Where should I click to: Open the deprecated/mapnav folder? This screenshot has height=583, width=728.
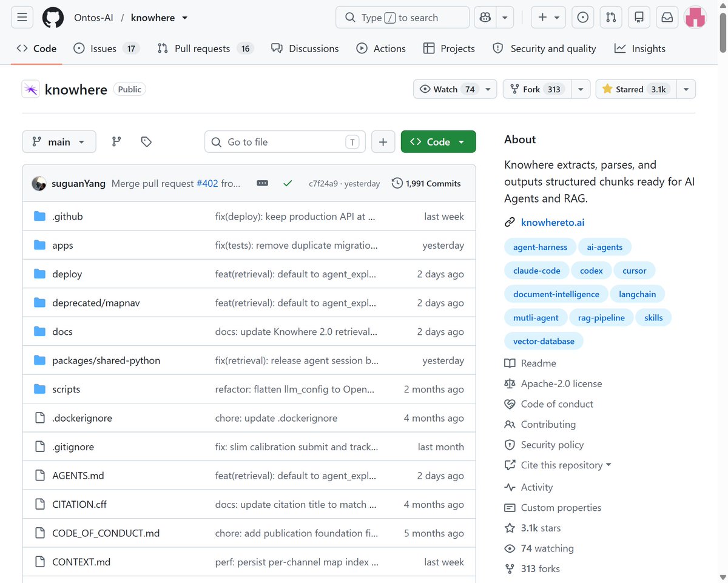(x=96, y=303)
